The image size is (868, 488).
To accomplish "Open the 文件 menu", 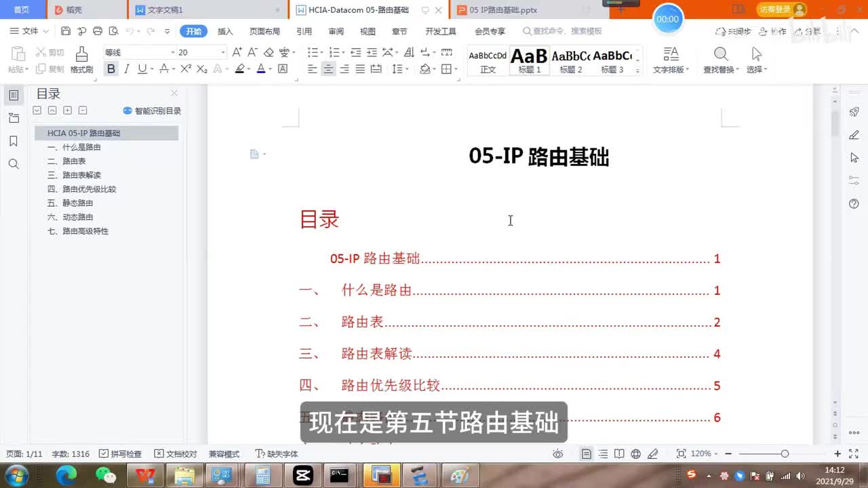I will 29,31.
